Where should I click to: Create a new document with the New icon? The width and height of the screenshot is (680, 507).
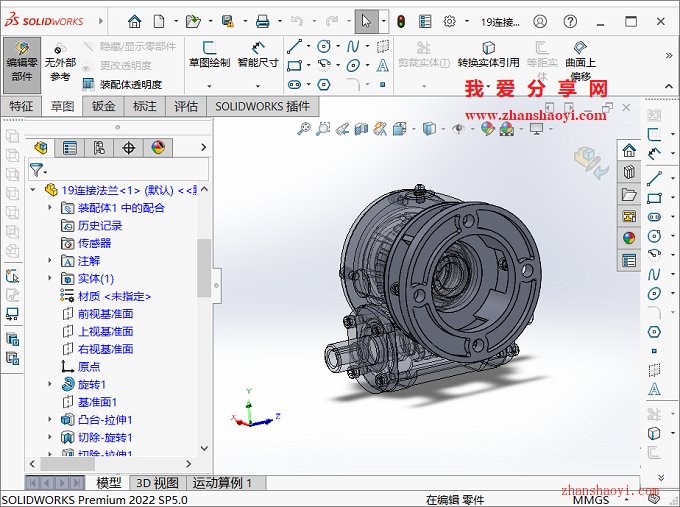(159, 21)
